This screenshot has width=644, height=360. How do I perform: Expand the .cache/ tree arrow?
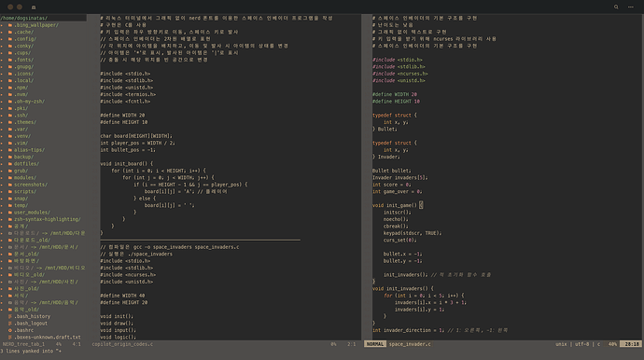(x=2, y=32)
